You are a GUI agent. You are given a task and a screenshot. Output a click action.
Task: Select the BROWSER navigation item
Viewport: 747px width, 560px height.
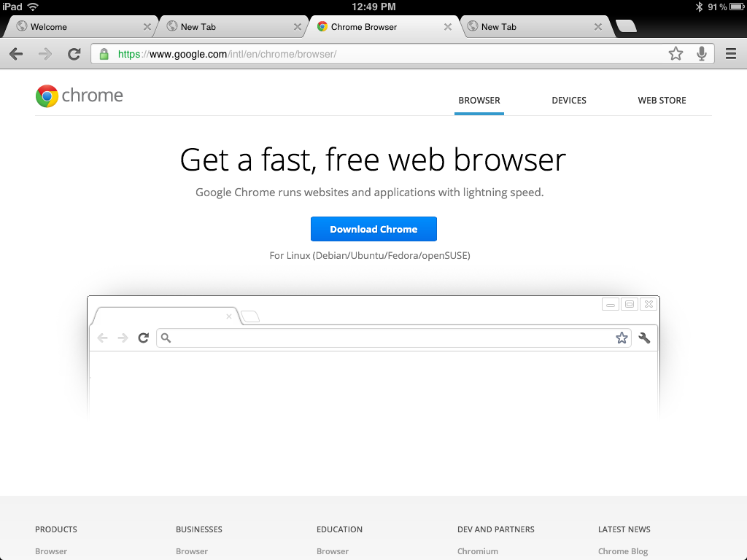479,101
